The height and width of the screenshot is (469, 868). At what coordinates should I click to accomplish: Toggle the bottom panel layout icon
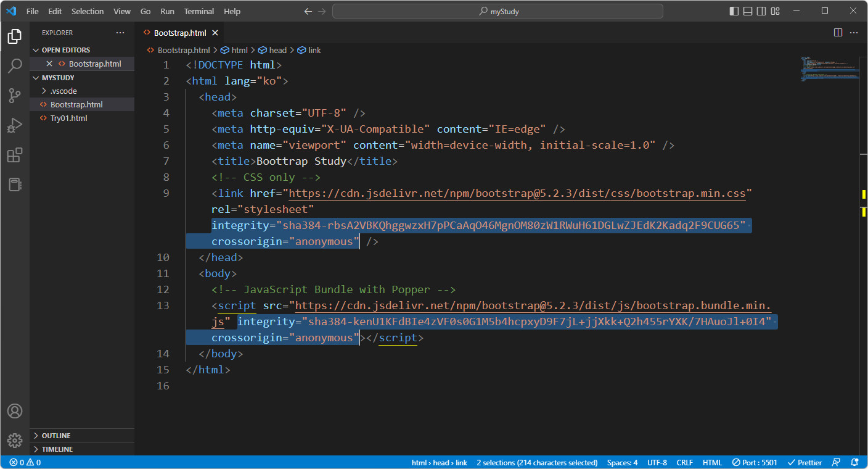point(748,11)
